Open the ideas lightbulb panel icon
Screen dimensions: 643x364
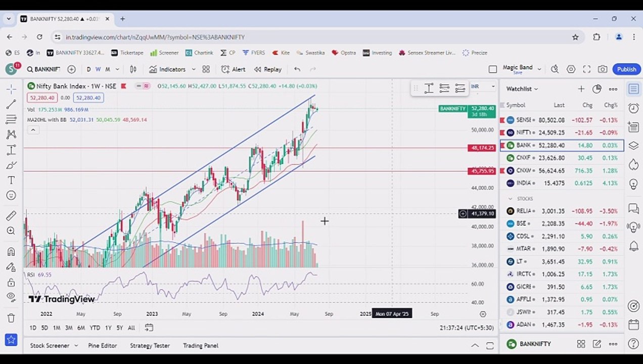point(633,184)
